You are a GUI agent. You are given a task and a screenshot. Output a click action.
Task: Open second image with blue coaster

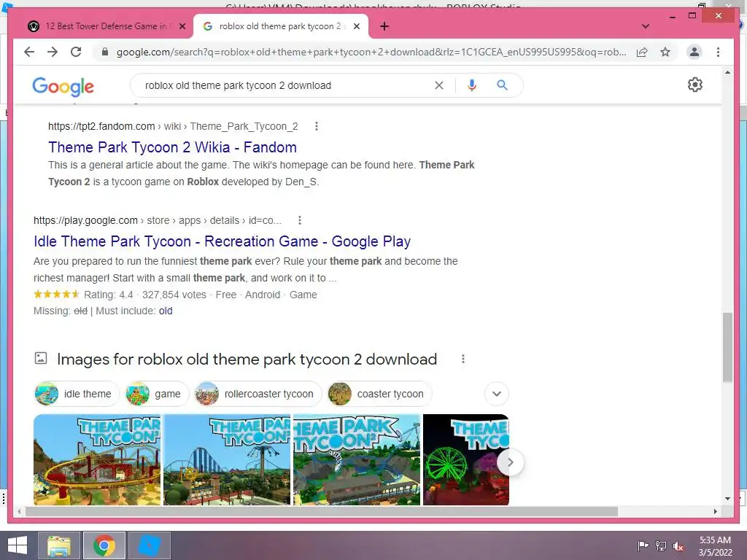pyautogui.click(x=227, y=459)
